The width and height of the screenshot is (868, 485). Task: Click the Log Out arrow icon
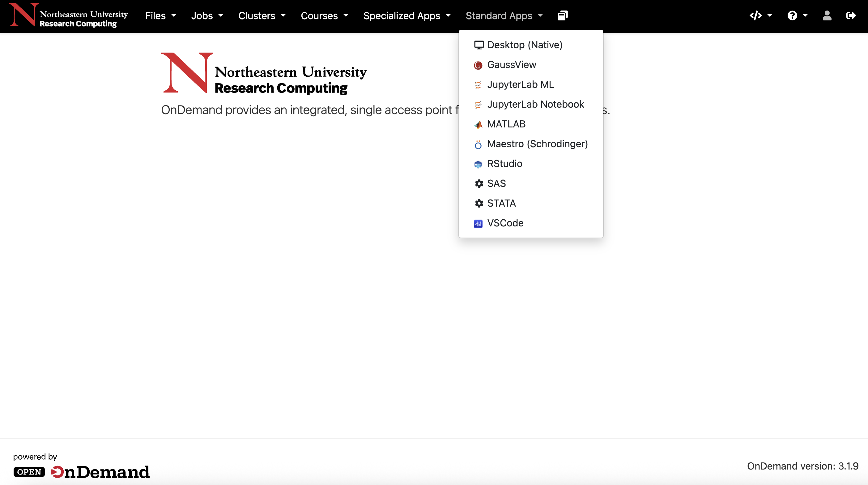tap(851, 15)
